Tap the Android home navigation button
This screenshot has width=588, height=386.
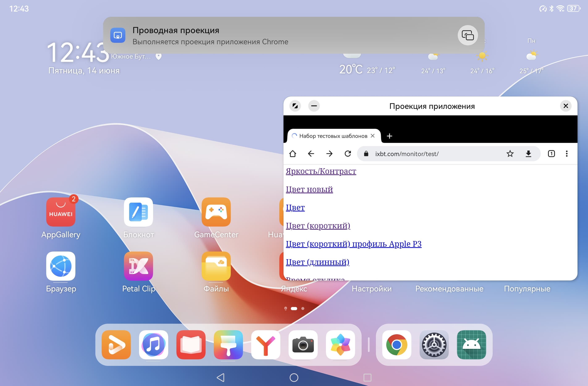click(294, 377)
